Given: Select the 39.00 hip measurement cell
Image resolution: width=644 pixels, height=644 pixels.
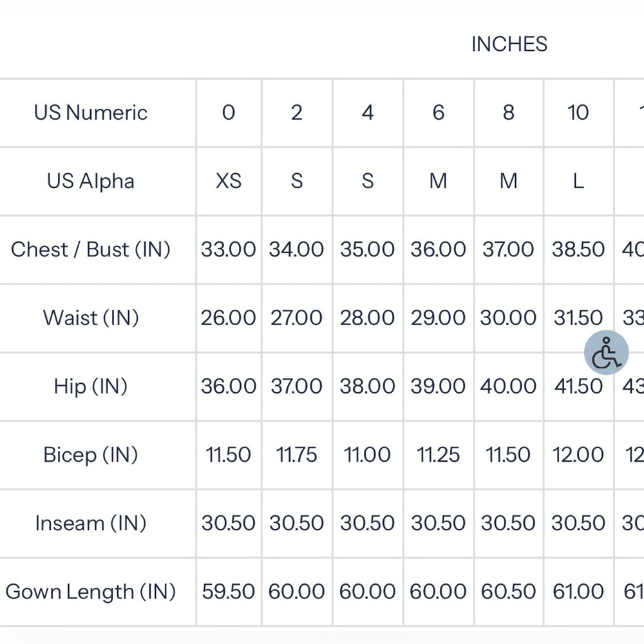Looking at the screenshot, I should (x=438, y=386).
